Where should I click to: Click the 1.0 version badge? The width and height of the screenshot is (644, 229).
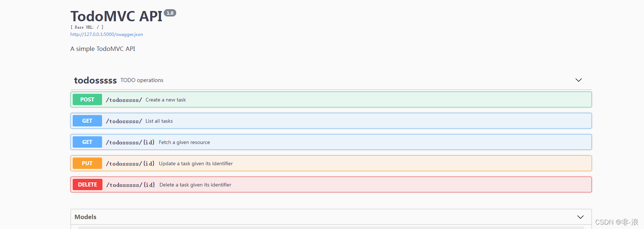170,13
